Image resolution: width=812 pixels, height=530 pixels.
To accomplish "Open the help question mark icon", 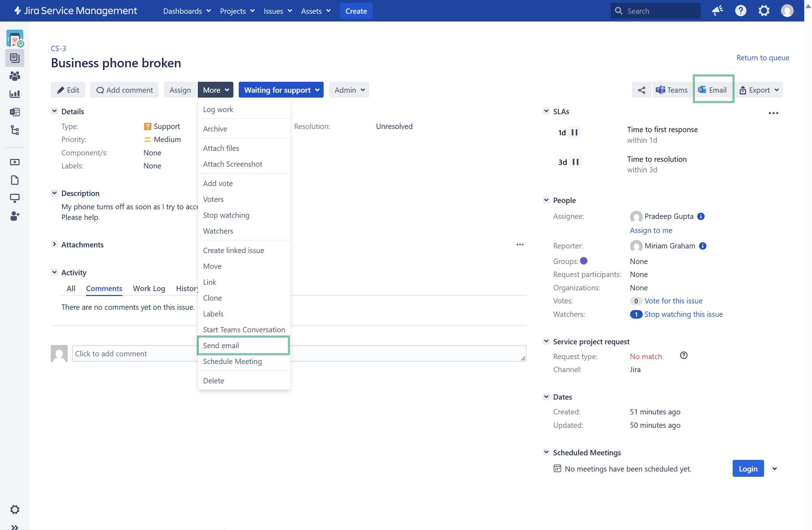I will (740, 11).
